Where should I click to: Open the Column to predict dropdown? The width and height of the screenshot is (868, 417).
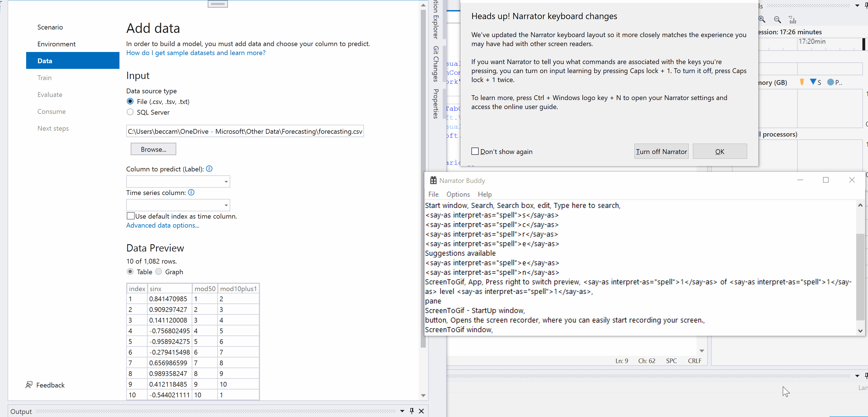click(x=226, y=181)
